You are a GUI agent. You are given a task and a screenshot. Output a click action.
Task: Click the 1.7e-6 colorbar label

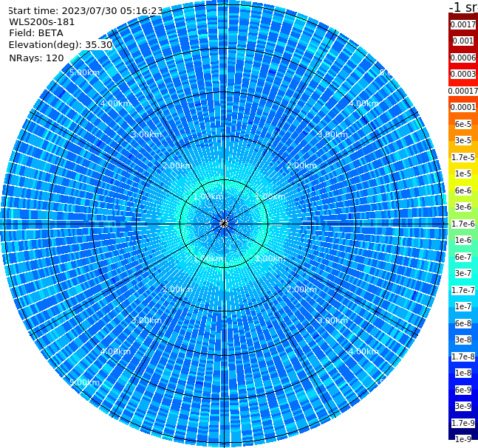click(463, 224)
